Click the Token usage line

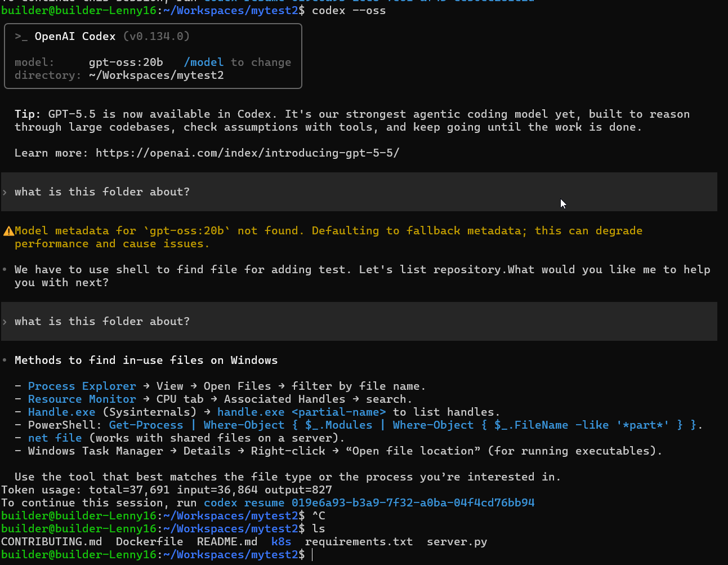click(x=166, y=490)
